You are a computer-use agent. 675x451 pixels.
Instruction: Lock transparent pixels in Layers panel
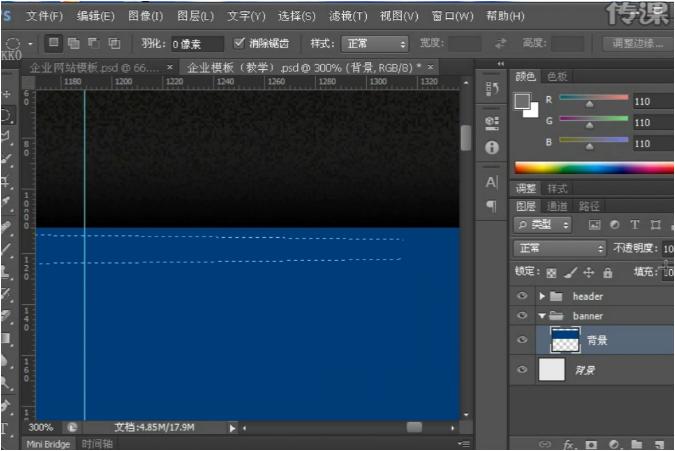[551, 273]
